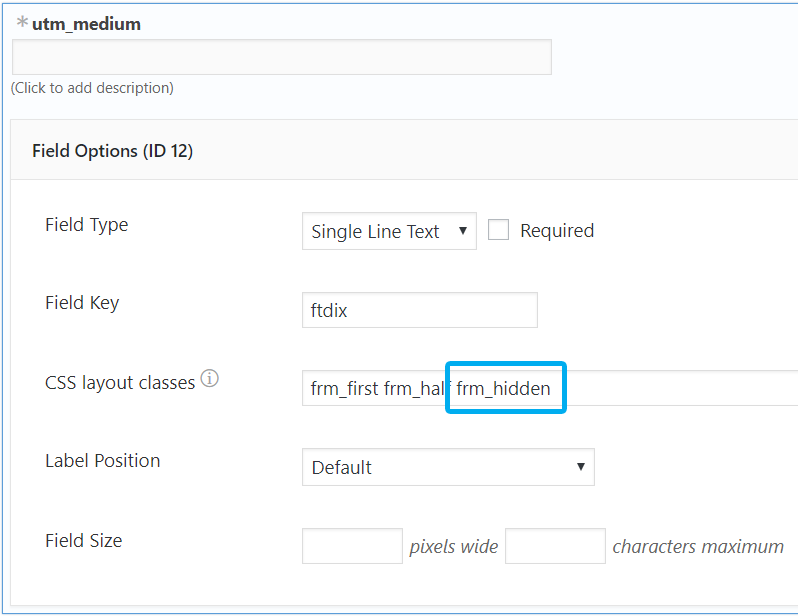The width and height of the screenshot is (798, 616).
Task: Click the "Field Key" label
Action: click(82, 303)
